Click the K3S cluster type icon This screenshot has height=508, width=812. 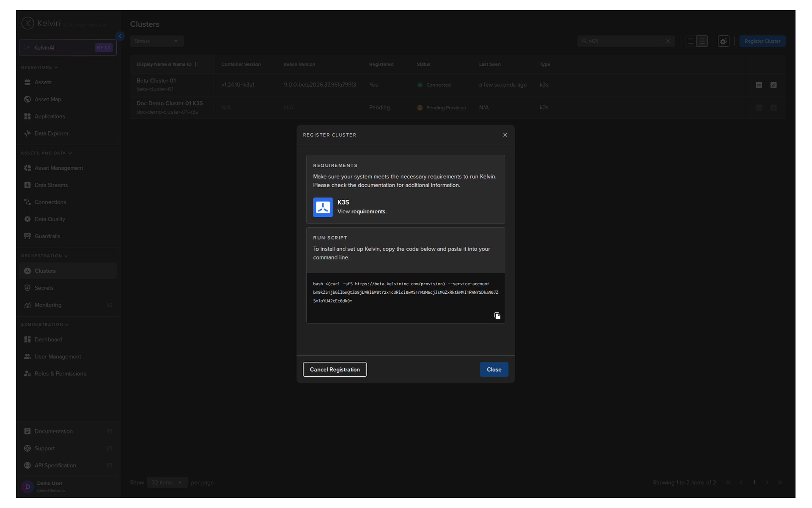[323, 207]
